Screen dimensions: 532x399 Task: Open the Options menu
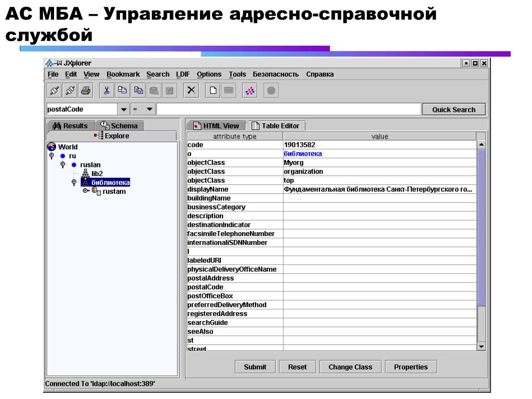click(209, 74)
